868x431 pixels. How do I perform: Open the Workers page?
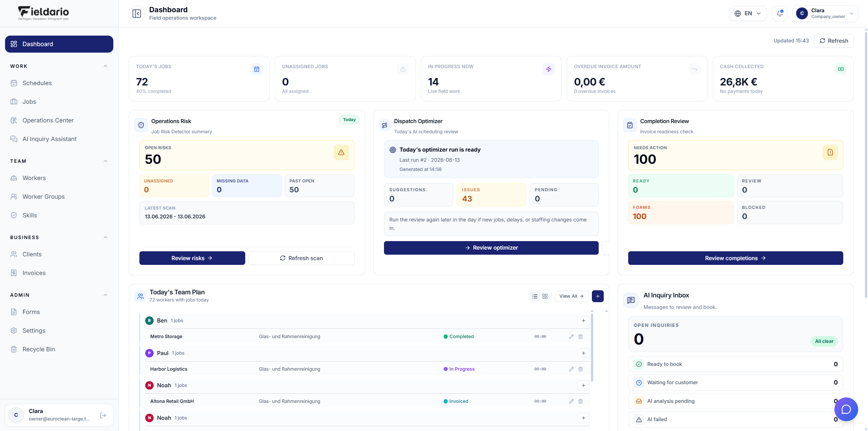coord(59,178)
